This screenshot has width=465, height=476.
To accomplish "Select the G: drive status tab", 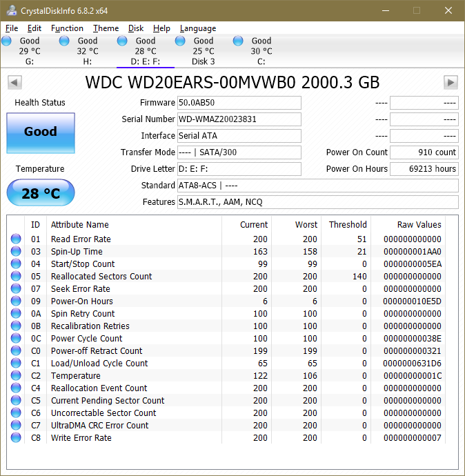I will (x=29, y=51).
